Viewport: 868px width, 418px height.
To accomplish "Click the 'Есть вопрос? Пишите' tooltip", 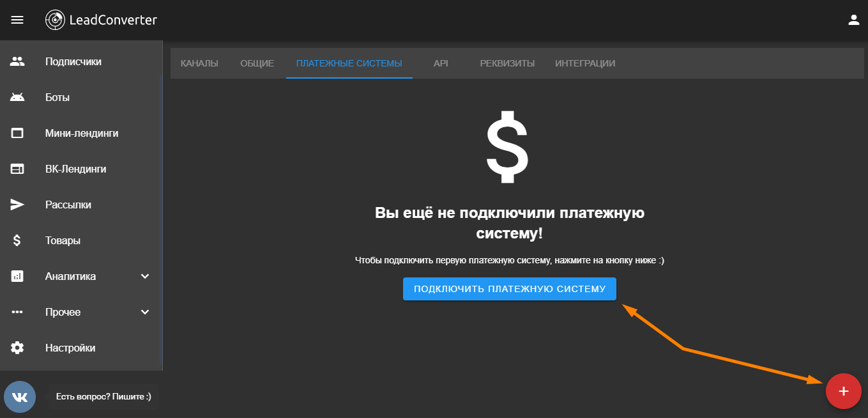I will tap(103, 397).
